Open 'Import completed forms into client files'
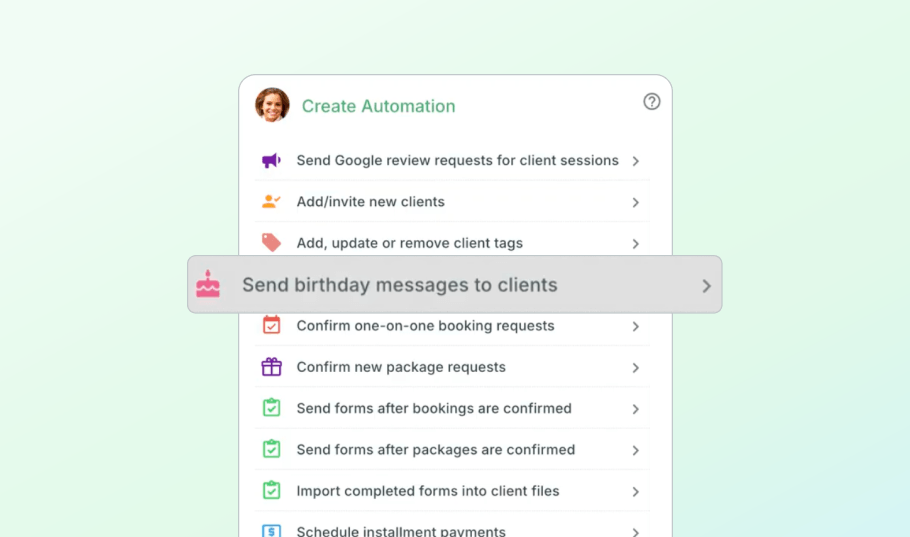 452,491
